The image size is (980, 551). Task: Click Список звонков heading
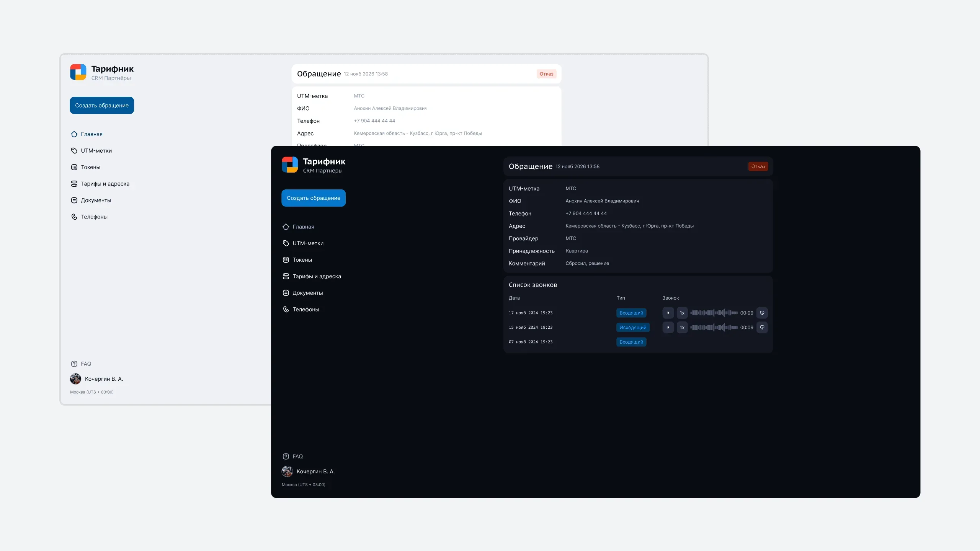pyautogui.click(x=533, y=285)
